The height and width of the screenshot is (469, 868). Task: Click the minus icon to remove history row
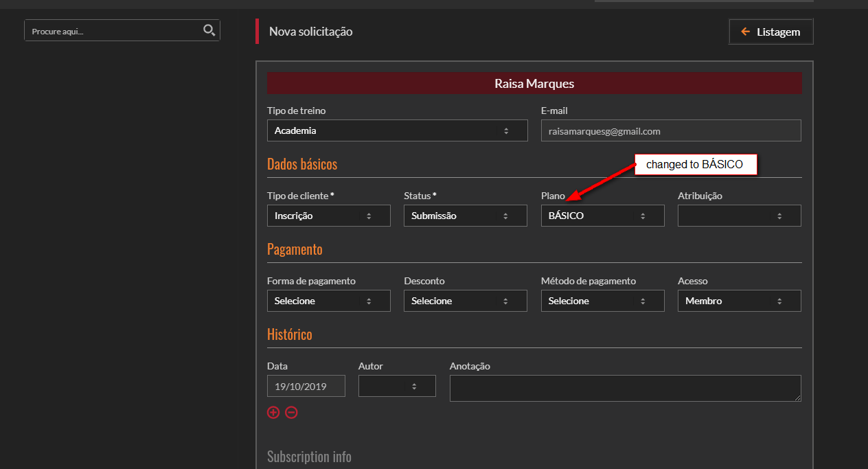point(291,413)
